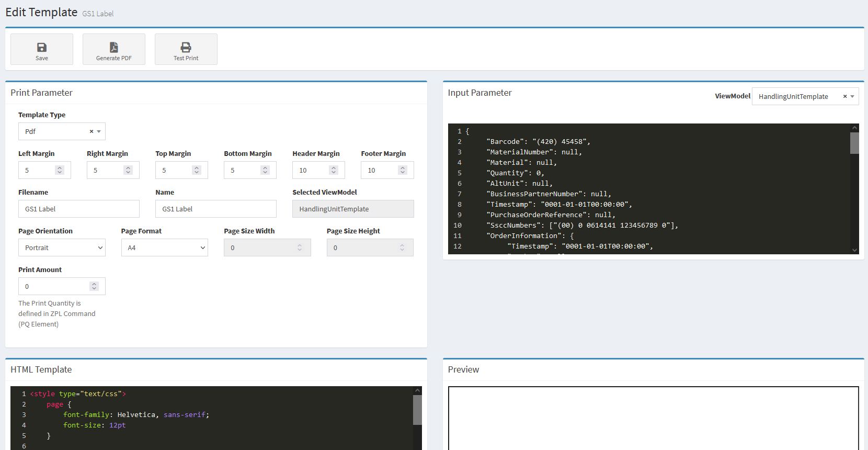Adjust the Right Margin stepper
The image size is (868, 450).
(128, 170)
